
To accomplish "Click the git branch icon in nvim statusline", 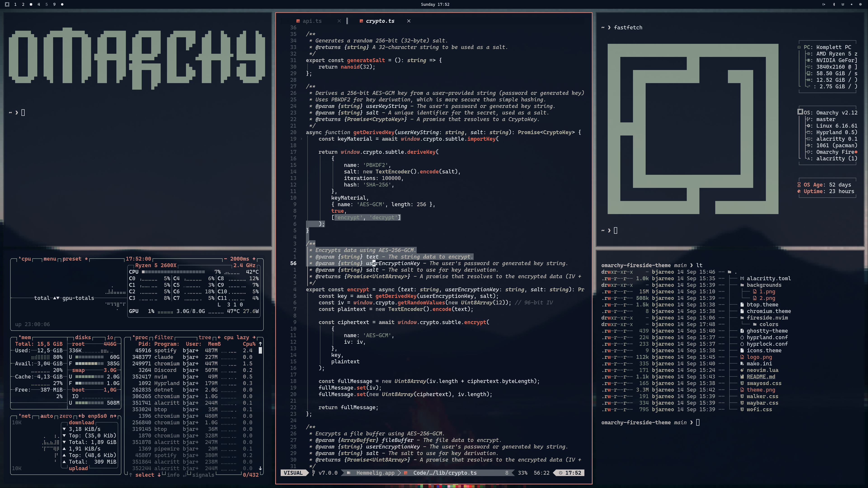I will [313, 473].
